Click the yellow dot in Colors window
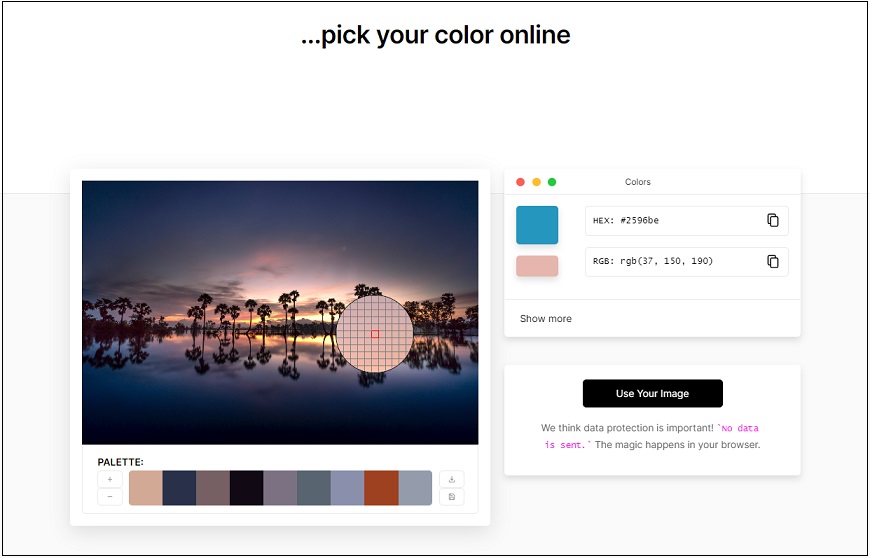The image size is (870, 558). coord(536,182)
